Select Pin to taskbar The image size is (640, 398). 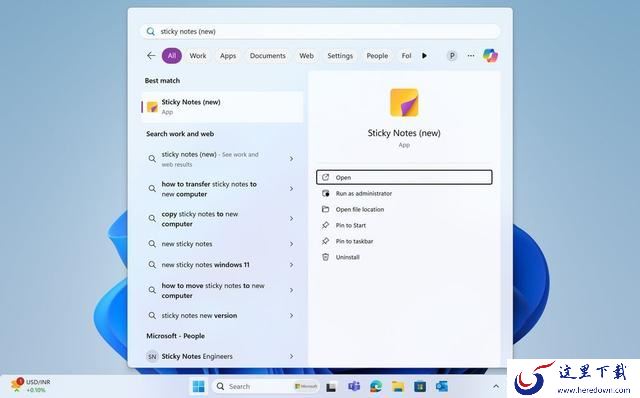click(404, 241)
